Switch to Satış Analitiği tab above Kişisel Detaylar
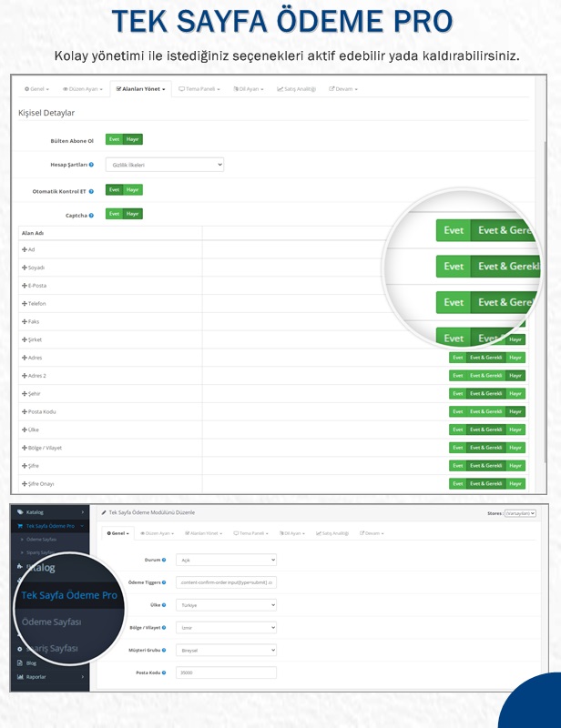The width and height of the screenshot is (561, 728). pyautogui.click(x=297, y=89)
